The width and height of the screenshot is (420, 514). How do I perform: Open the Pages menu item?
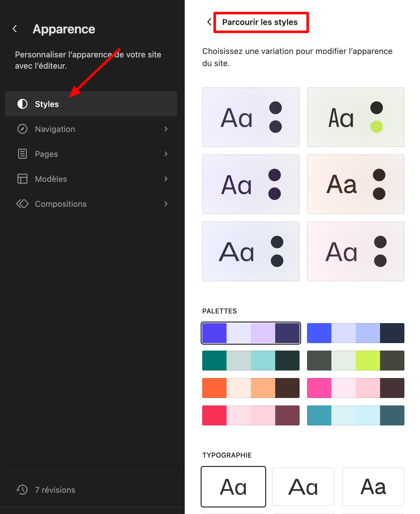pos(91,154)
